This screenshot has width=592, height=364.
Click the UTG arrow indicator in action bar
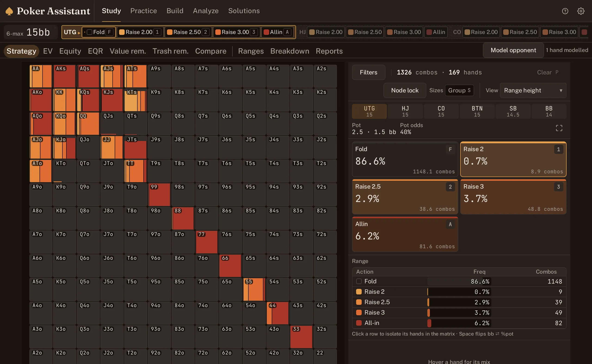[x=79, y=33]
